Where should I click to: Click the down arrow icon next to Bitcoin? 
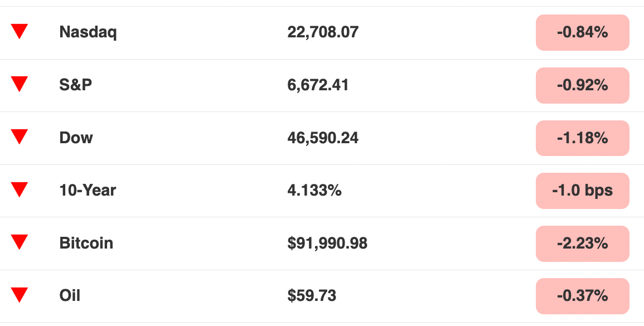(x=20, y=242)
